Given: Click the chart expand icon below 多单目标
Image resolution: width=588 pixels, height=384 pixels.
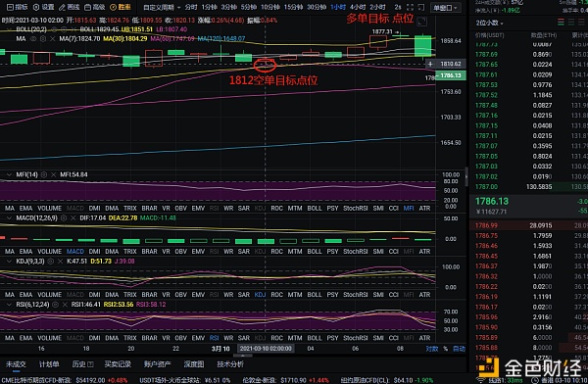Looking at the screenshot, I should tap(421, 22).
